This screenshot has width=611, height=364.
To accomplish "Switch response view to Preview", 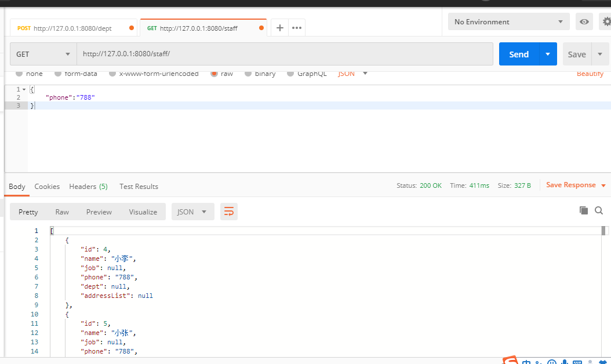I will pos(99,212).
